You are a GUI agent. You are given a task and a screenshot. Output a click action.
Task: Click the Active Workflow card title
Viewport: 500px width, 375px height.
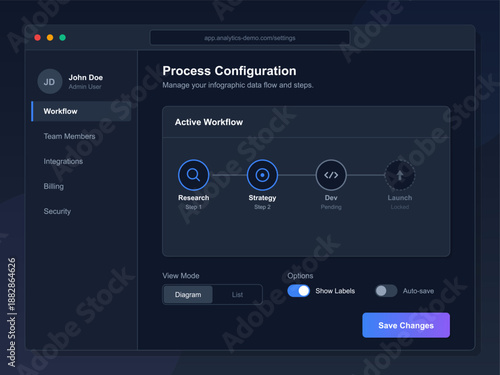pos(209,122)
